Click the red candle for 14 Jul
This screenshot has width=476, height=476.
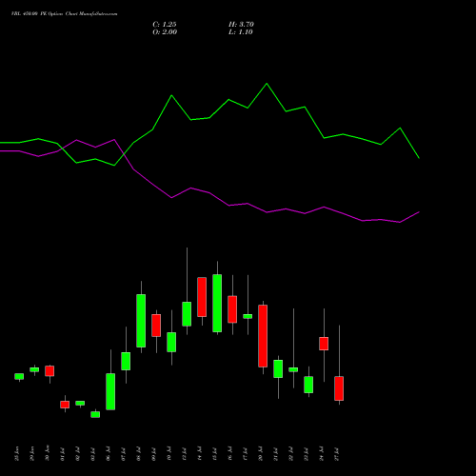click(202, 297)
